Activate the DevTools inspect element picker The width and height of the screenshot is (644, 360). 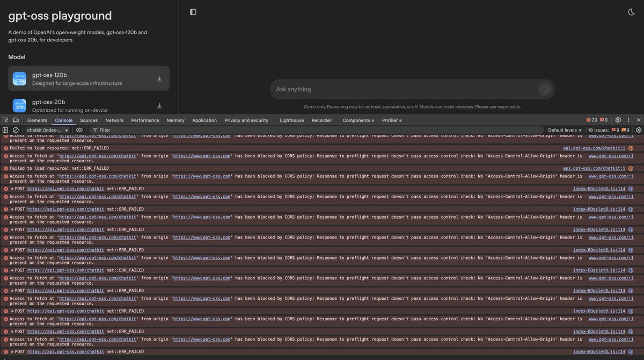(5, 120)
